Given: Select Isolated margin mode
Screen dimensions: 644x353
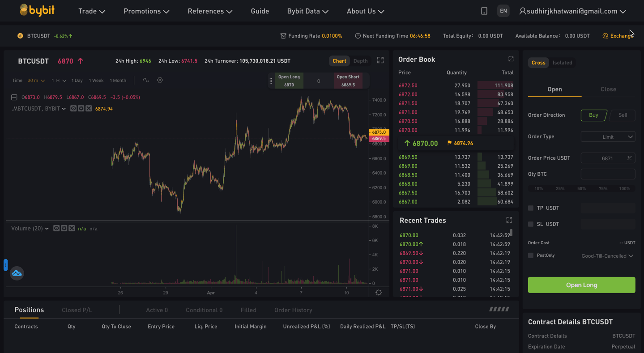Looking at the screenshot, I should pos(562,63).
